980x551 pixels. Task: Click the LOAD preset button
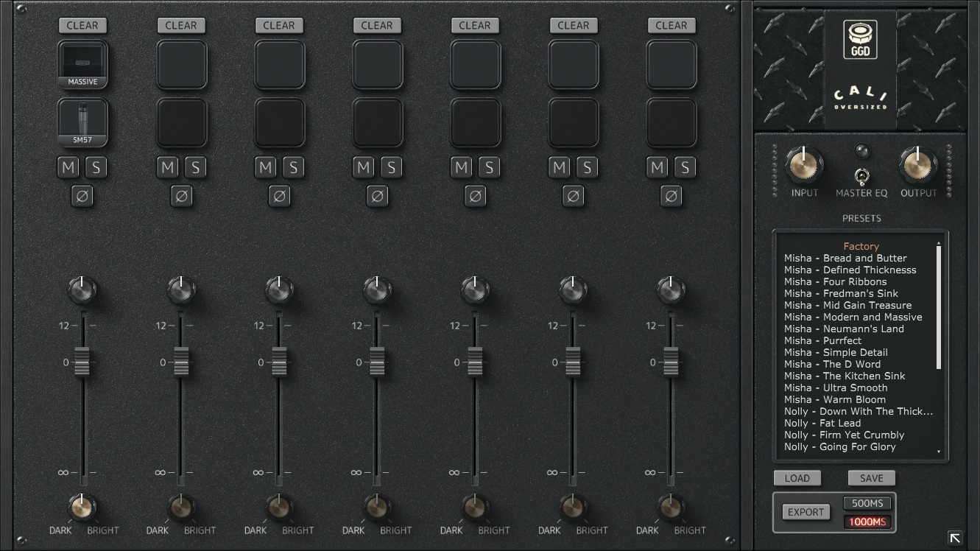797,478
